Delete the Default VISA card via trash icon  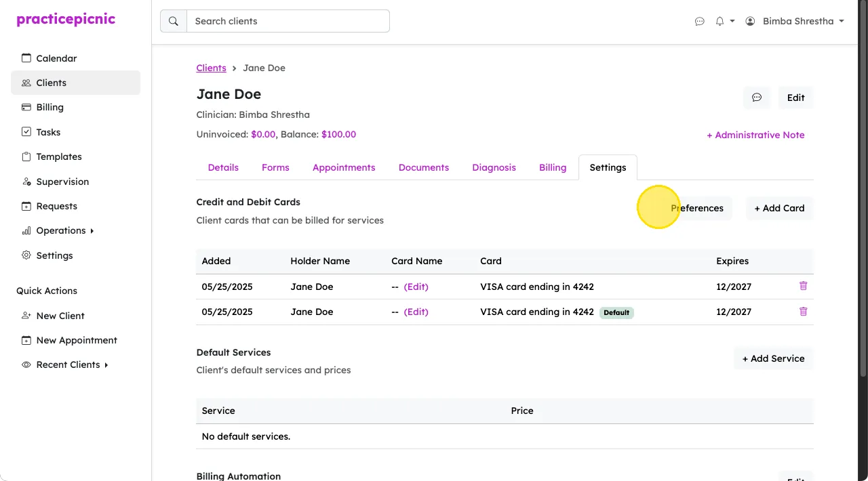point(803,312)
